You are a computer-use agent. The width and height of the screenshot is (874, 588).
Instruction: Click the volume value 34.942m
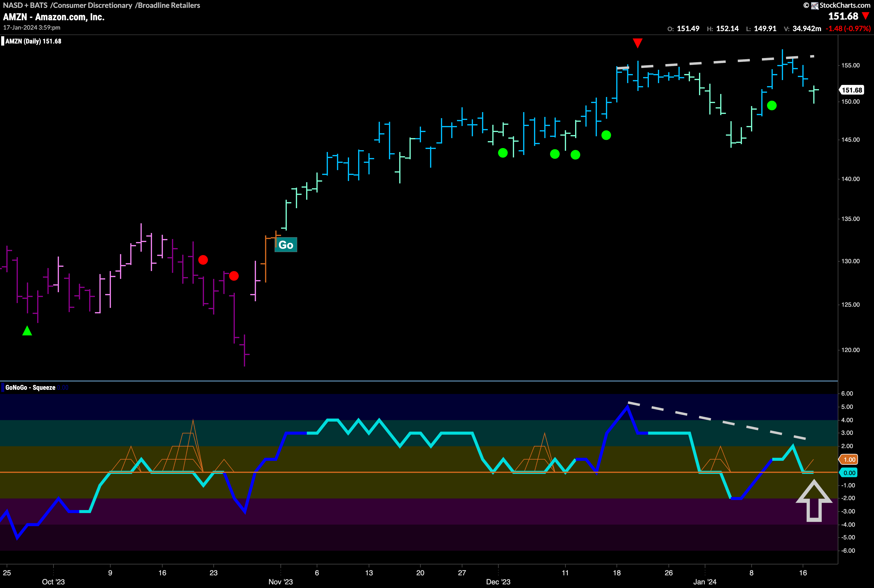click(x=807, y=28)
